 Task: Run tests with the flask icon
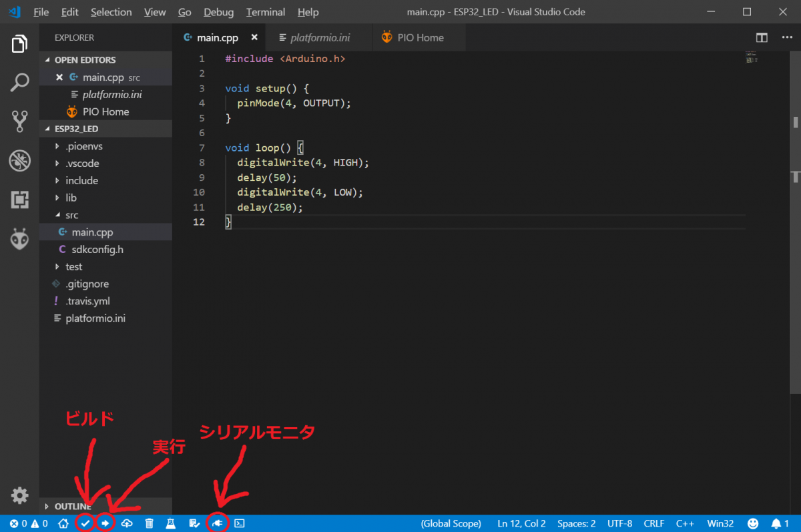[171, 523]
